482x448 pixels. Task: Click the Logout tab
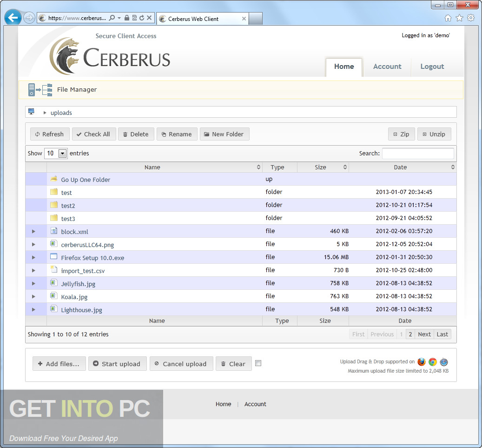pyautogui.click(x=432, y=67)
